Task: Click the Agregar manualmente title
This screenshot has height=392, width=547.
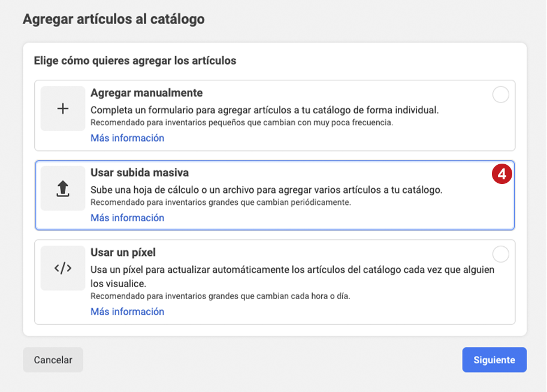Action: 147,93
